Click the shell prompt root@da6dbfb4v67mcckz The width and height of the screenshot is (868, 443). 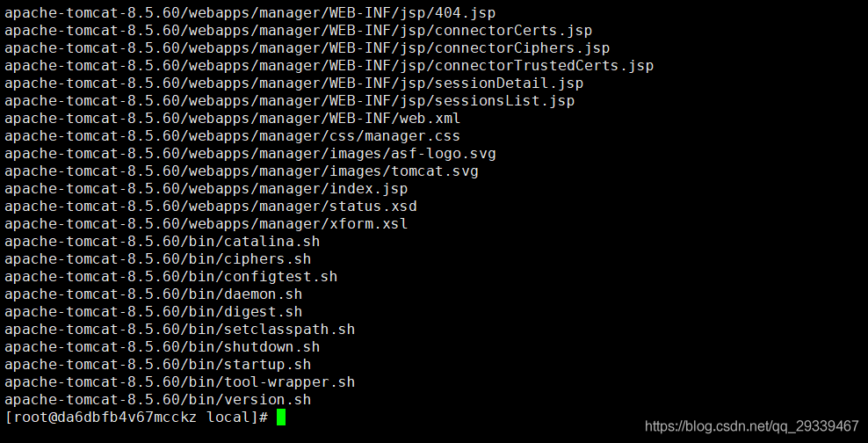[x=100, y=417]
